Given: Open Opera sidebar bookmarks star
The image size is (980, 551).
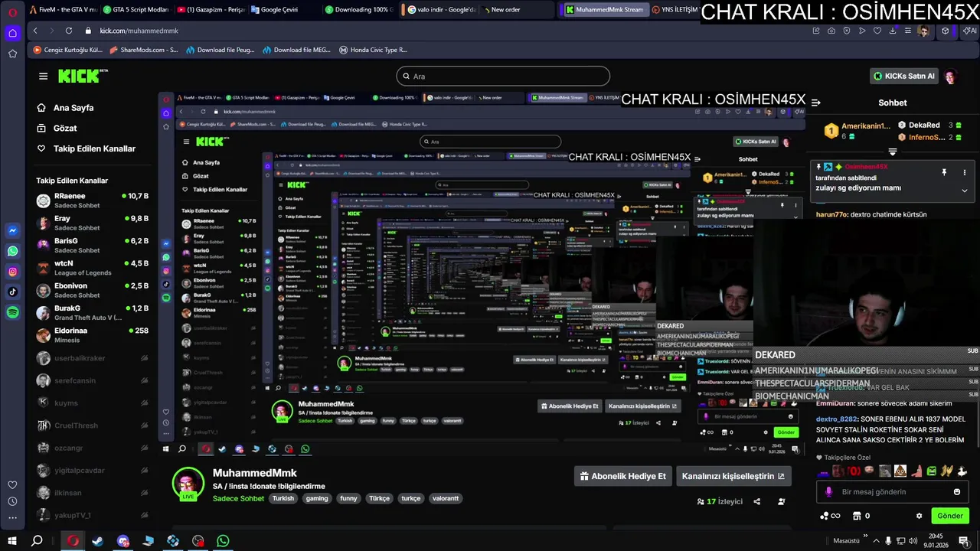Looking at the screenshot, I should 13,54.
